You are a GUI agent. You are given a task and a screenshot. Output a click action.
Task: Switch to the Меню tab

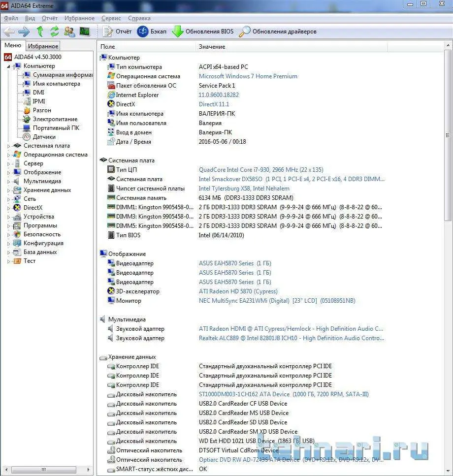13,45
